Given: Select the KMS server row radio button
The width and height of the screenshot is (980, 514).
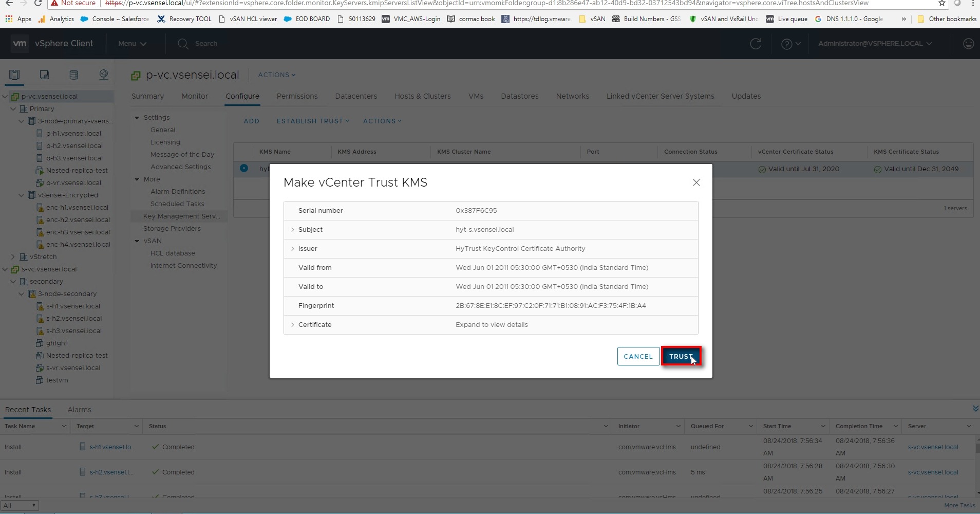Looking at the screenshot, I should pos(244,168).
